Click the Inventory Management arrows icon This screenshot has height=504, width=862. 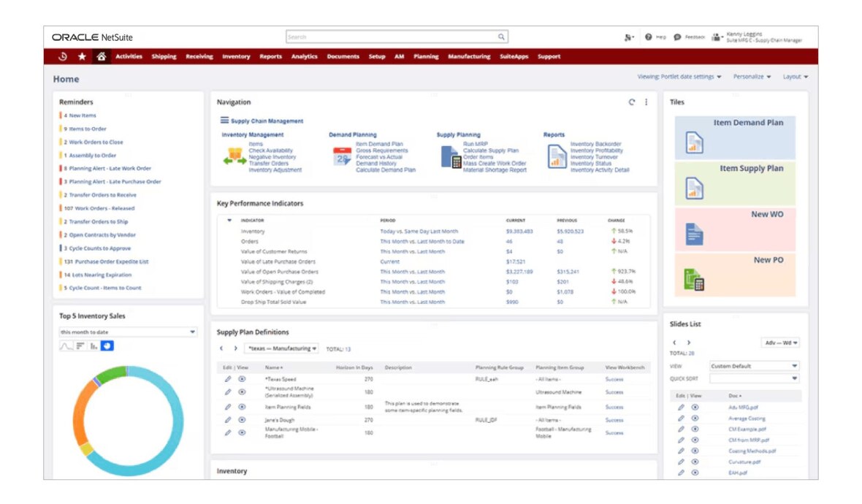tap(234, 157)
